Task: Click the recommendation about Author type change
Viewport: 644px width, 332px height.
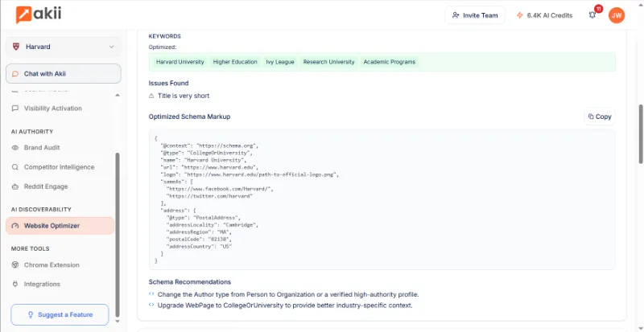Action: [288, 295]
